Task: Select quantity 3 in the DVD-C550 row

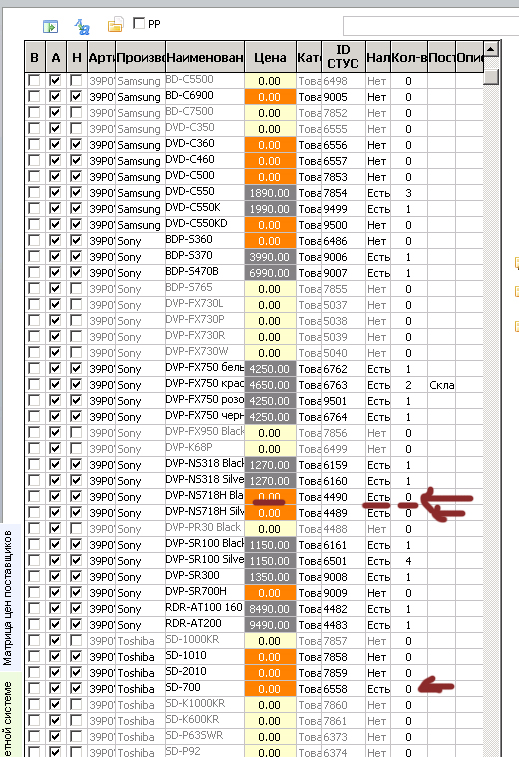Action: click(x=408, y=193)
